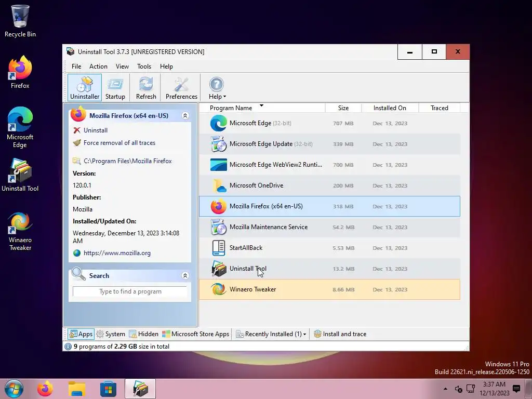532x399 pixels.
Task: Click the Microsoft Edge Update list icon
Action: click(x=218, y=144)
